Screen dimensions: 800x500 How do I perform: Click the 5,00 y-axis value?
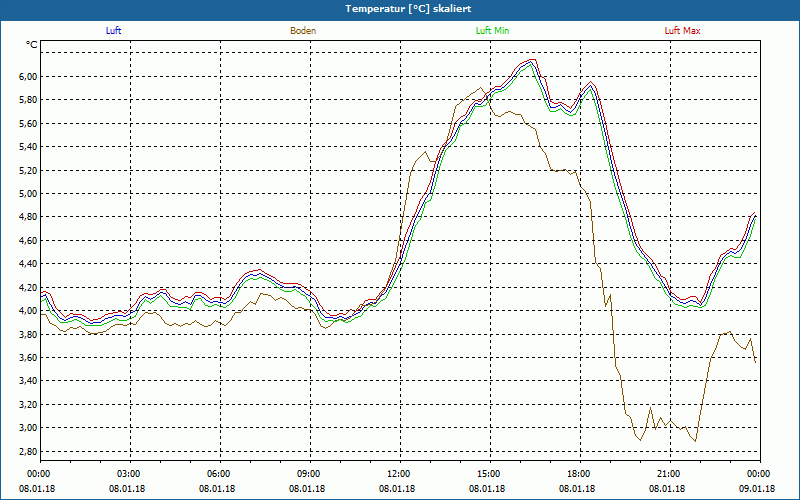point(29,194)
